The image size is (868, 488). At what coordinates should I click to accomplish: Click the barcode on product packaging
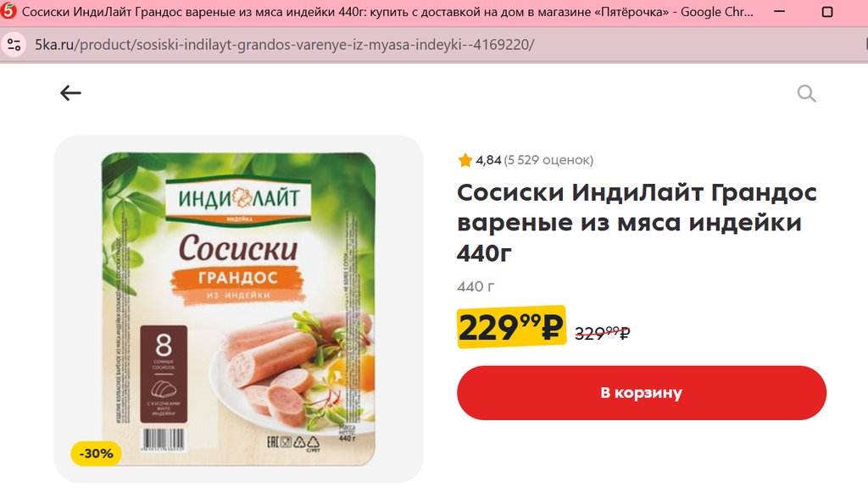coord(164,441)
